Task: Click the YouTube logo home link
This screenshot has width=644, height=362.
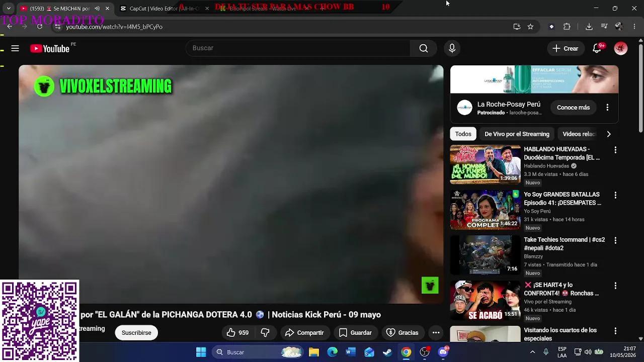Action: [x=50, y=48]
